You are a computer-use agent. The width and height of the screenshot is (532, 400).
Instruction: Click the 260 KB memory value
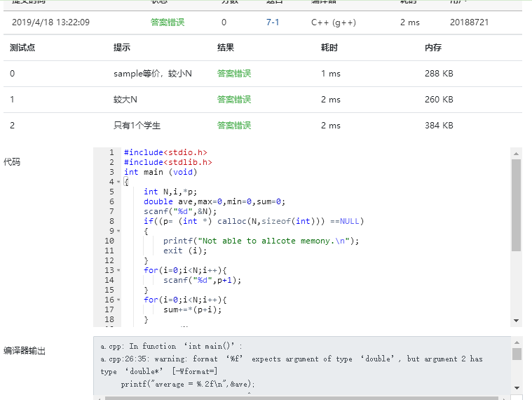click(x=439, y=100)
